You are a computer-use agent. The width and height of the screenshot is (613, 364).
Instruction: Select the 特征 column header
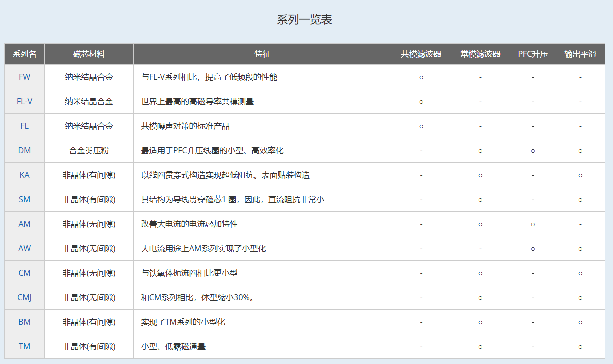coord(262,54)
